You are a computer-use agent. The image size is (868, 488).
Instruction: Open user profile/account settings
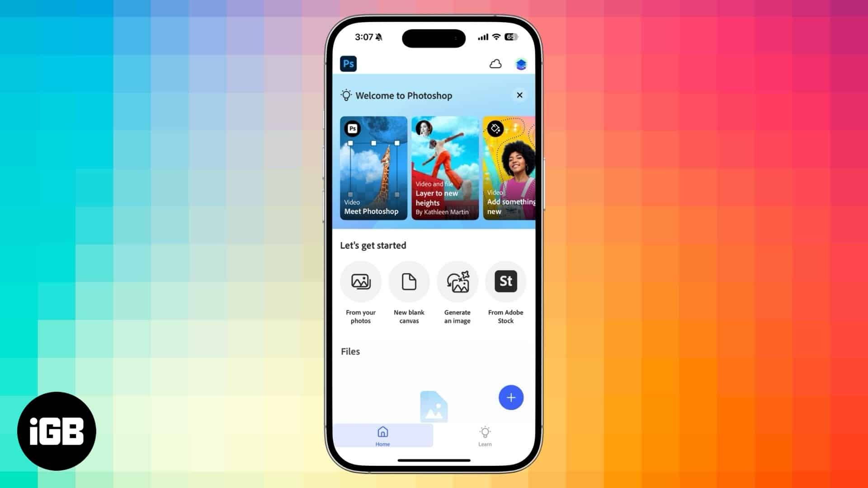(x=520, y=64)
